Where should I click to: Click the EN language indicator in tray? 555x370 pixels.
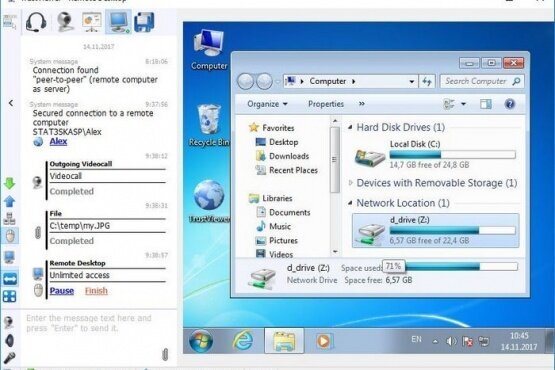416,340
